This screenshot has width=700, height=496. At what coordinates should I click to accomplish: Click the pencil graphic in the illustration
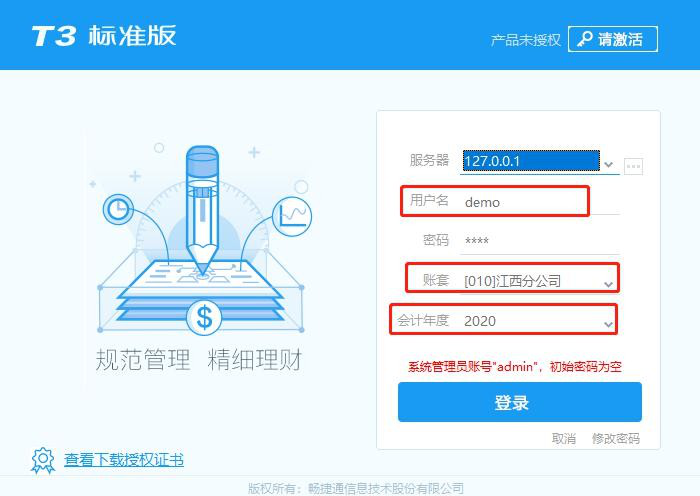[202, 210]
